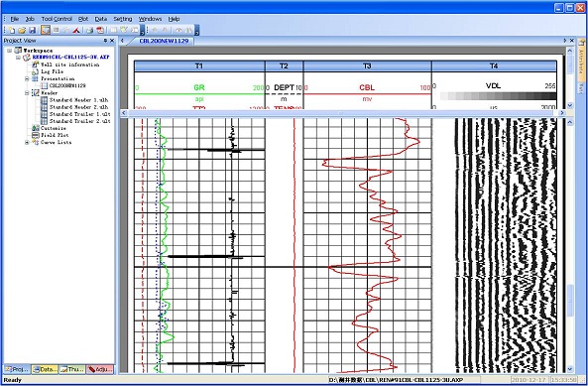Select Standard Header 1 file item
This screenshot has width=588, height=386.
click(x=78, y=100)
